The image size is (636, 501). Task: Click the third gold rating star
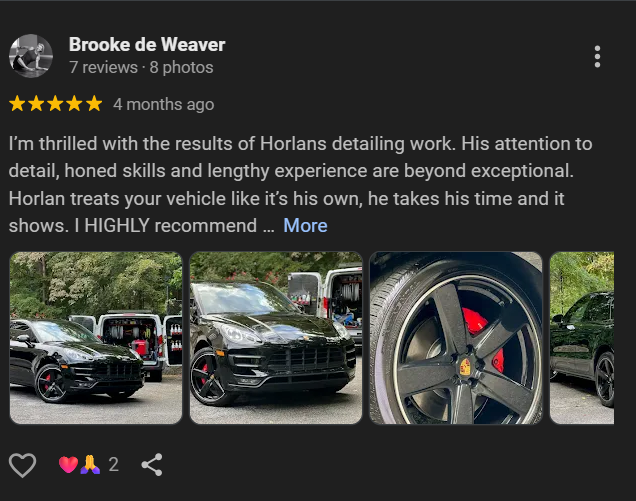pos(55,103)
